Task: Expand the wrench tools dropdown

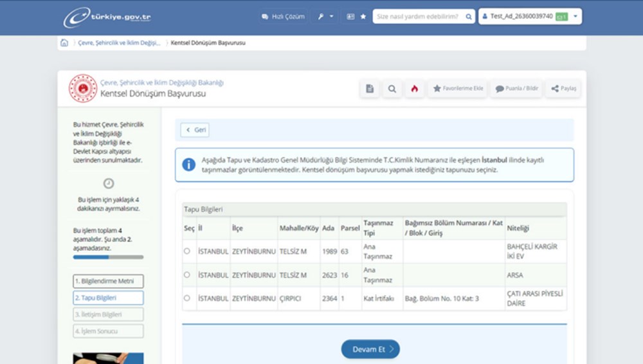Action: (325, 17)
